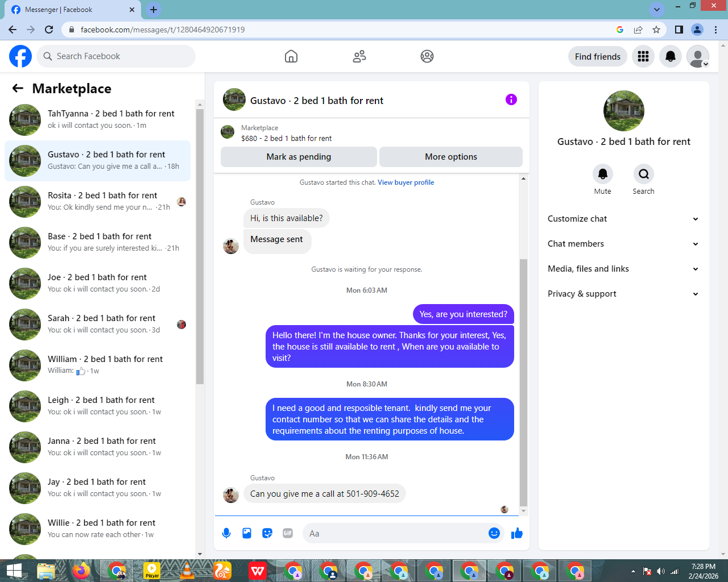
Task: Reload the page in Chrome
Action: pyautogui.click(x=49, y=30)
